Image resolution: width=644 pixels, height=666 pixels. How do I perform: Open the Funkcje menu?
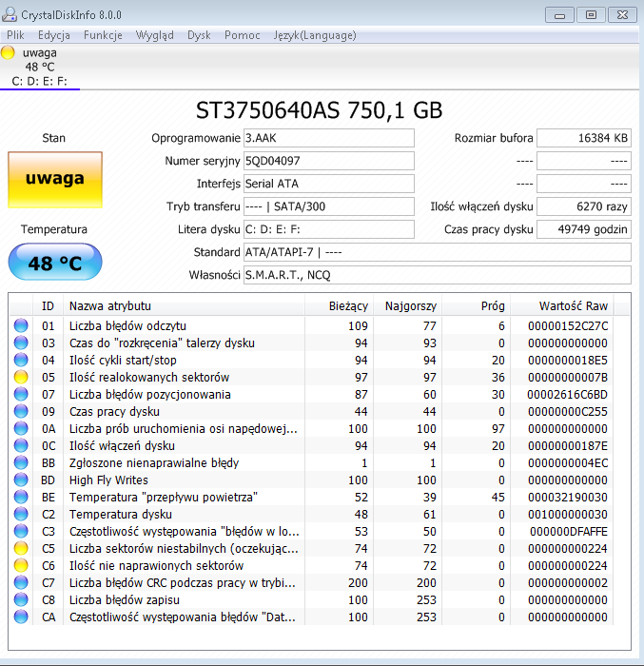(103, 35)
